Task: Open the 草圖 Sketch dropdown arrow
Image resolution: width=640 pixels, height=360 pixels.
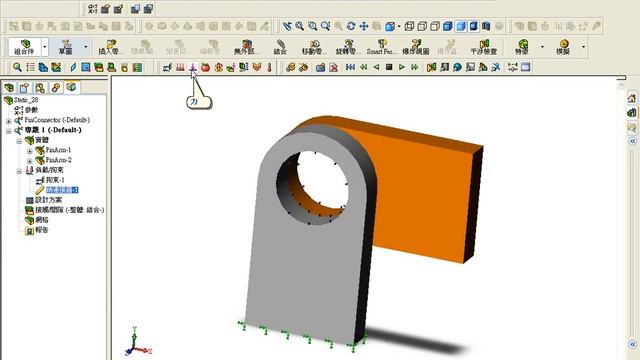Action: [85, 47]
